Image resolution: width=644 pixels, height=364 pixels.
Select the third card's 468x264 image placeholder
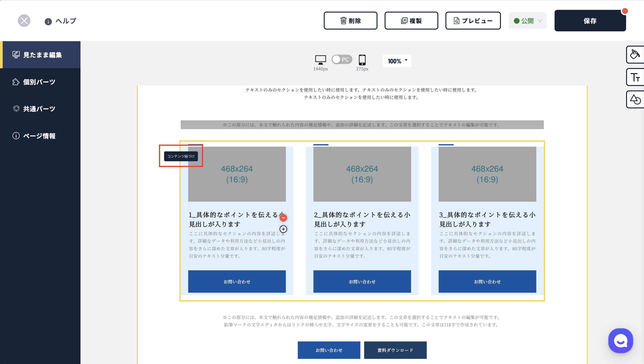click(487, 174)
